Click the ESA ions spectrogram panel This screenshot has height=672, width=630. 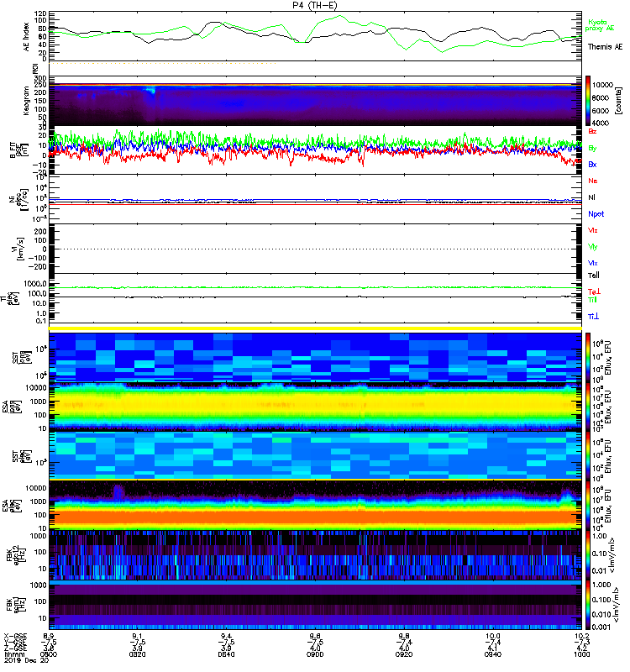(315, 407)
